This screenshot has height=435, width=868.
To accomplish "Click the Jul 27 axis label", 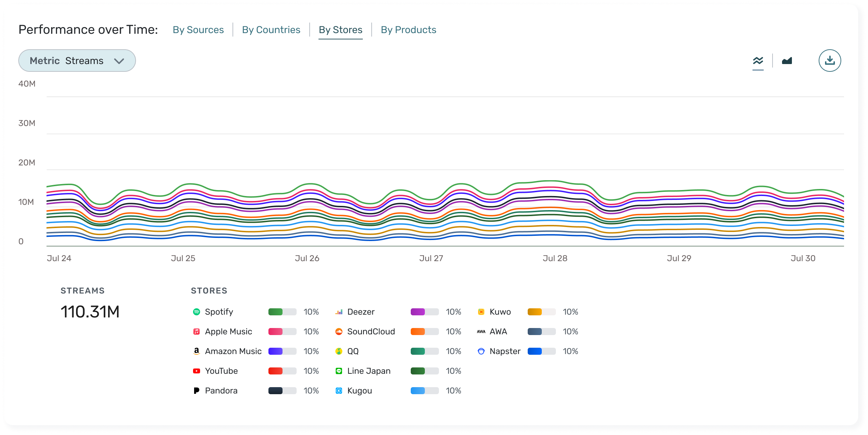I will 431,258.
